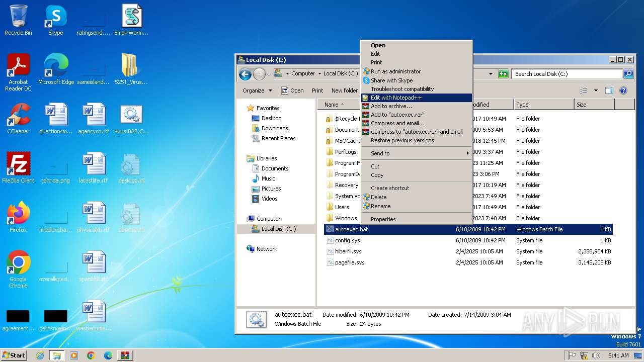
Task: Click the Open toolbar button in Explorer
Action: [x=292, y=90]
